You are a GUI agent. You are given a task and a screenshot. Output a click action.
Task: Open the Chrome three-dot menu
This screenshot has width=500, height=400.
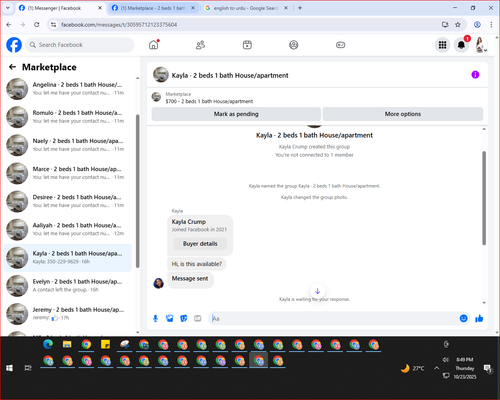point(491,24)
